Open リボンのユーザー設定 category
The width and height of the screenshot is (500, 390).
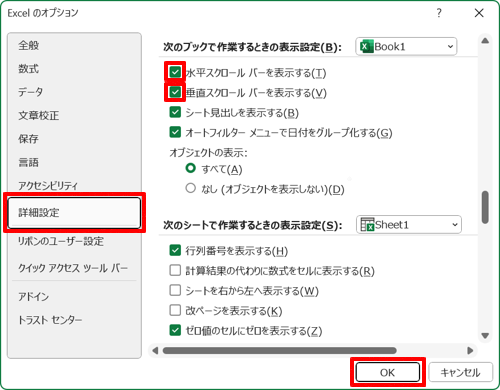pyautogui.click(x=61, y=241)
